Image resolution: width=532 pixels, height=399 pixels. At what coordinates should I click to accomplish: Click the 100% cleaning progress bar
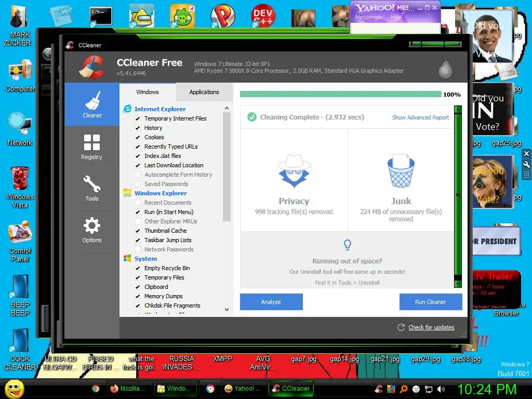click(341, 94)
